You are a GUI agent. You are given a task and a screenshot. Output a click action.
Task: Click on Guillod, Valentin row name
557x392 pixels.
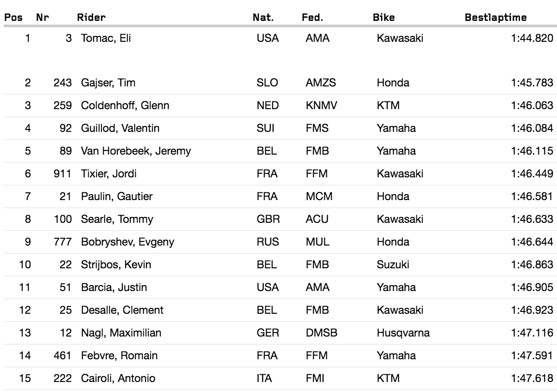click(x=120, y=128)
